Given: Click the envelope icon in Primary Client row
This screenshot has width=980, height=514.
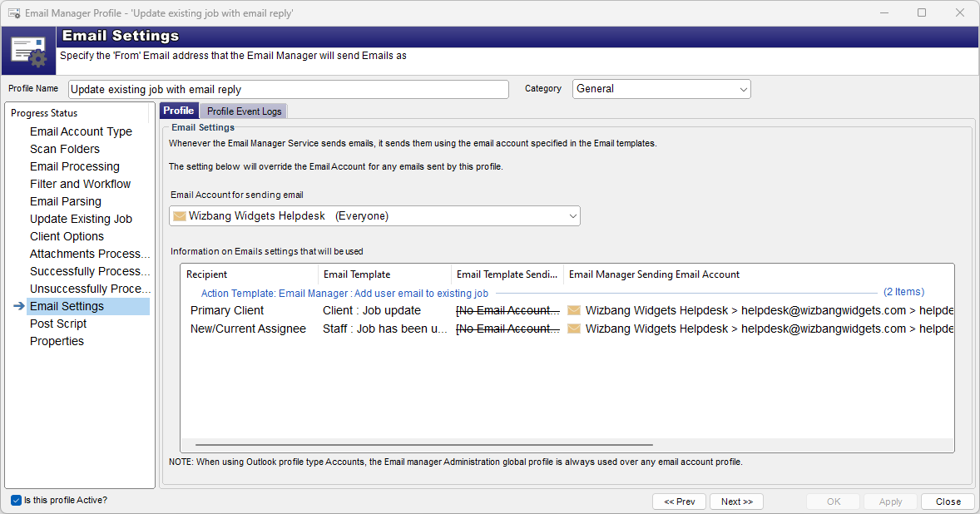Looking at the screenshot, I should [x=574, y=310].
